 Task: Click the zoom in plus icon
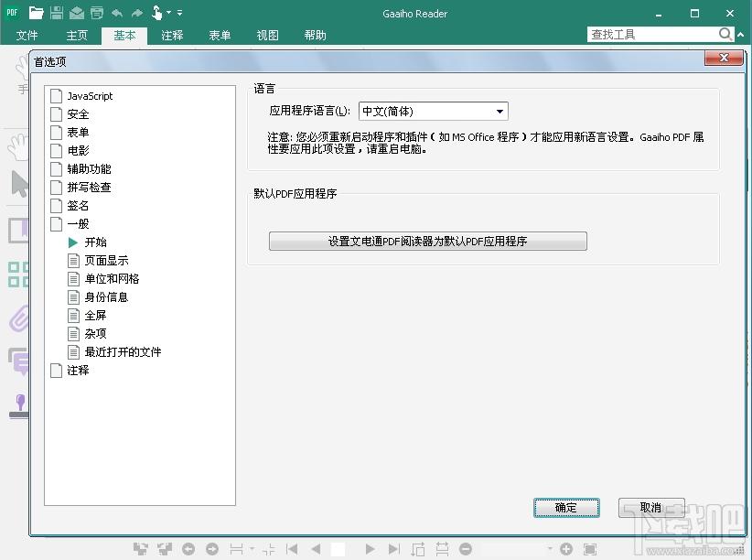[x=566, y=548]
